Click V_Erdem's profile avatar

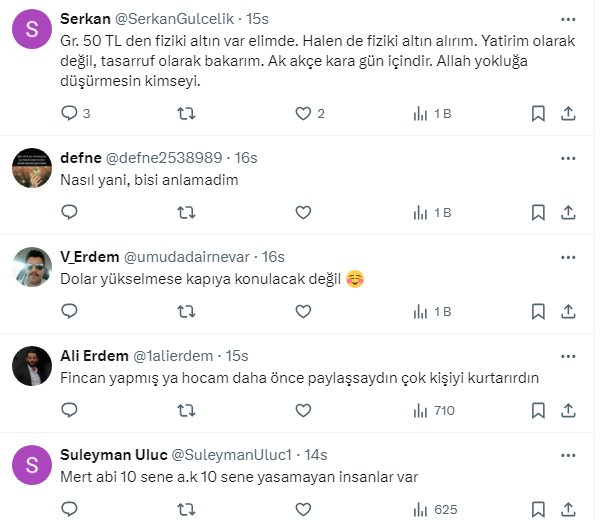coord(32,267)
